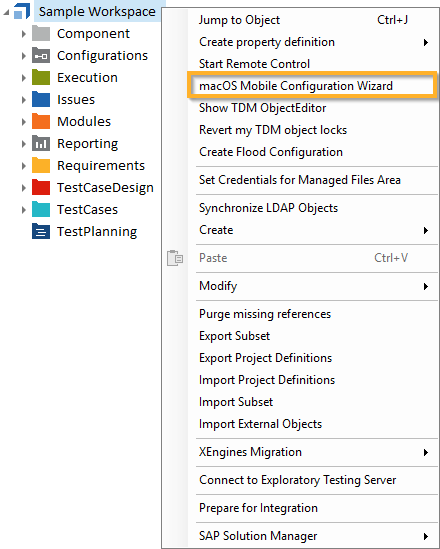Expand the Issues tree node arrow
The height and width of the screenshot is (549, 440).
coord(23,100)
